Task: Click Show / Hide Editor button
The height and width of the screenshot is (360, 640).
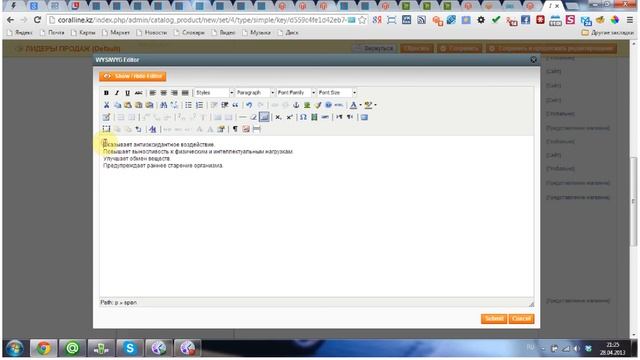Action: [133, 76]
